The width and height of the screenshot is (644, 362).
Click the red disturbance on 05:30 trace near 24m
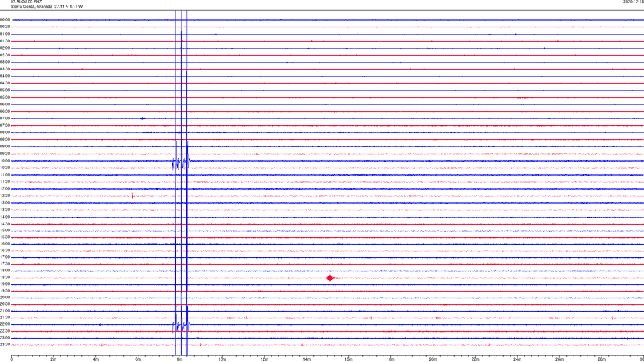(x=523, y=97)
